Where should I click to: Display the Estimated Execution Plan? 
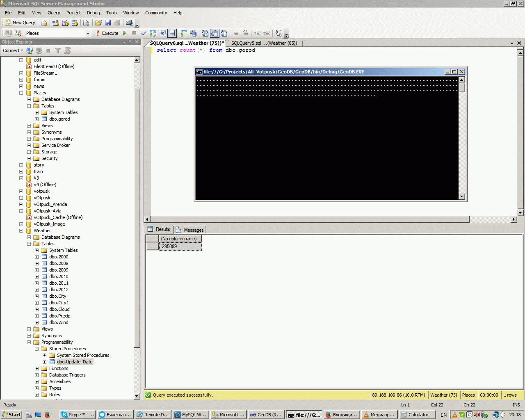click(153, 33)
